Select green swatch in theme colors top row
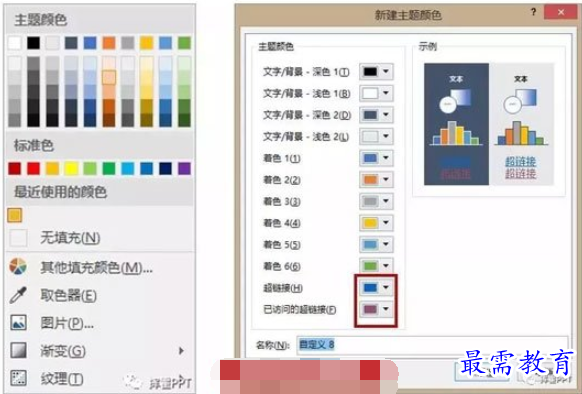 (x=184, y=43)
